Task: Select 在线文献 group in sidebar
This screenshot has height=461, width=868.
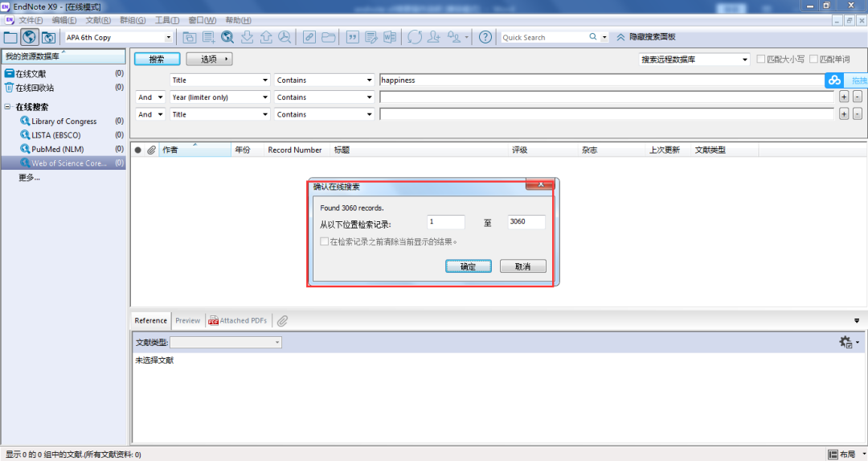Action: (31, 74)
